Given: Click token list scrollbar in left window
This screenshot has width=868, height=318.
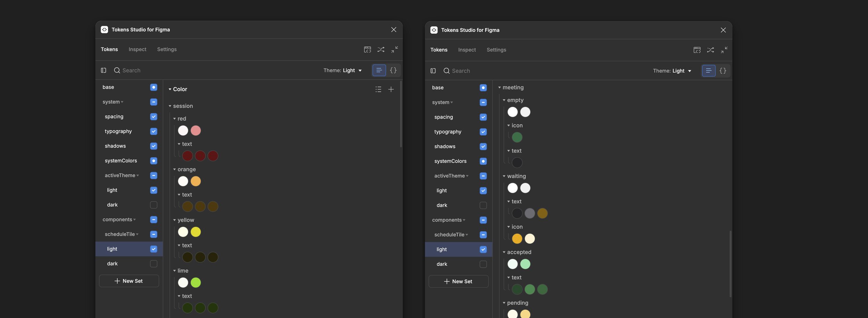Looking at the screenshot, I should (401, 114).
